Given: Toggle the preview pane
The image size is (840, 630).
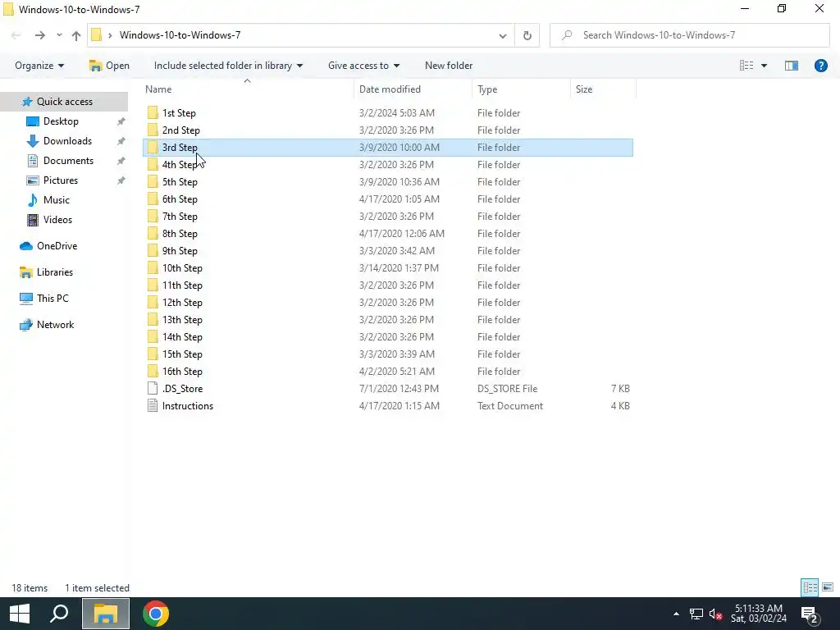Looking at the screenshot, I should pyautogui.click(x=792, y=66).
